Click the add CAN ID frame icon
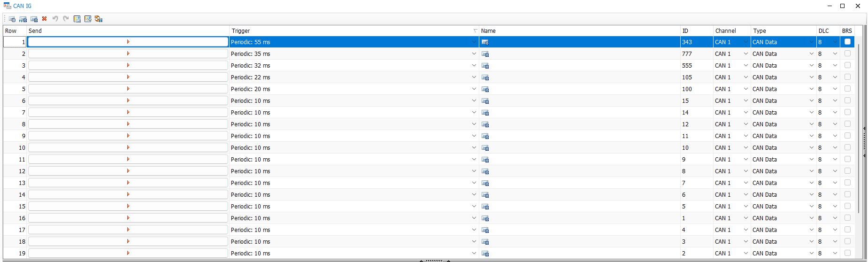Image resolution: width=868 pixels, height=262 pixels. 34,19
